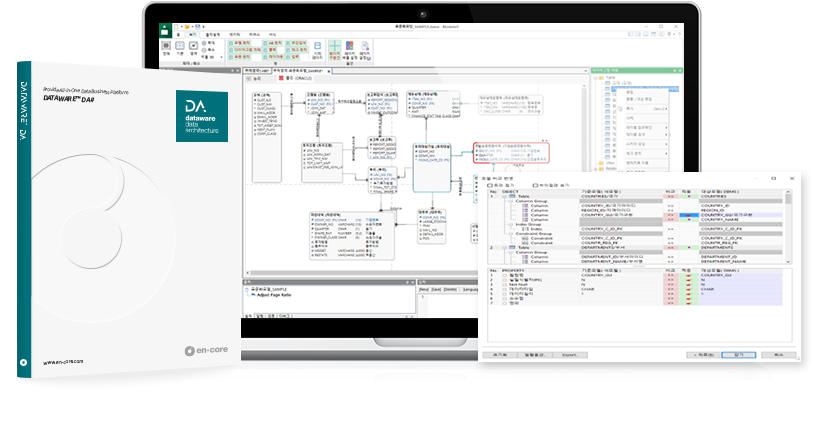
Task: Click the red 물리 (ORACLE) icon
Action: 281,78
